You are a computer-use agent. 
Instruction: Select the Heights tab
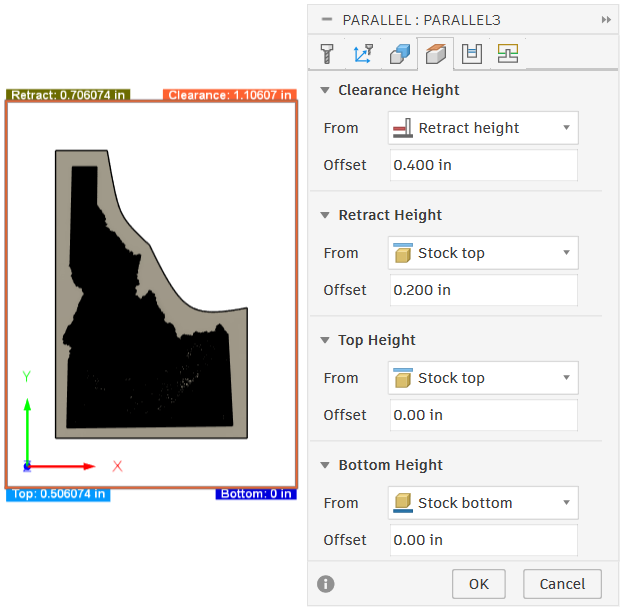436,54
